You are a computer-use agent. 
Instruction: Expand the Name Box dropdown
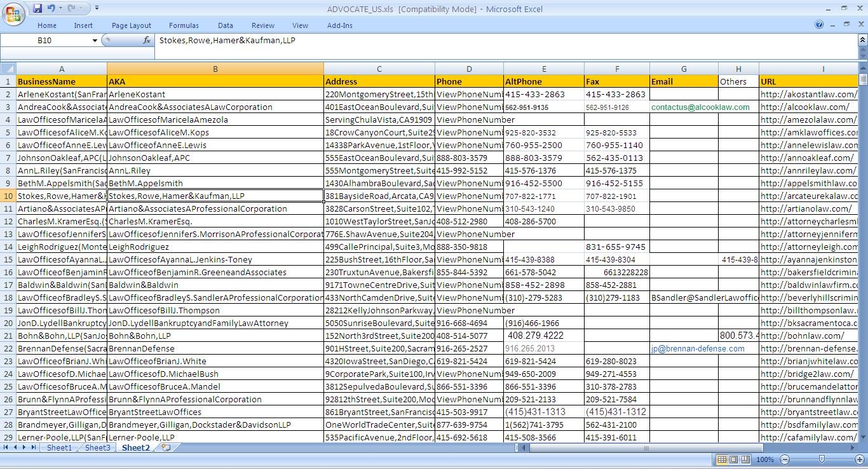[95, 41]
